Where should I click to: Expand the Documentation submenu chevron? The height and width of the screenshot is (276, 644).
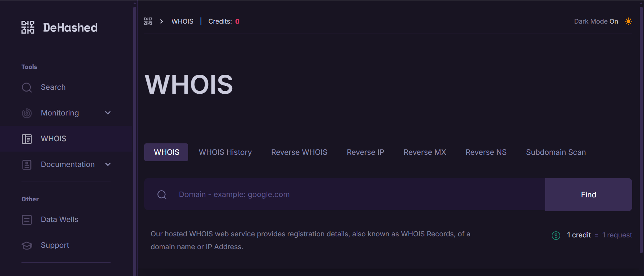click(108, 164)
